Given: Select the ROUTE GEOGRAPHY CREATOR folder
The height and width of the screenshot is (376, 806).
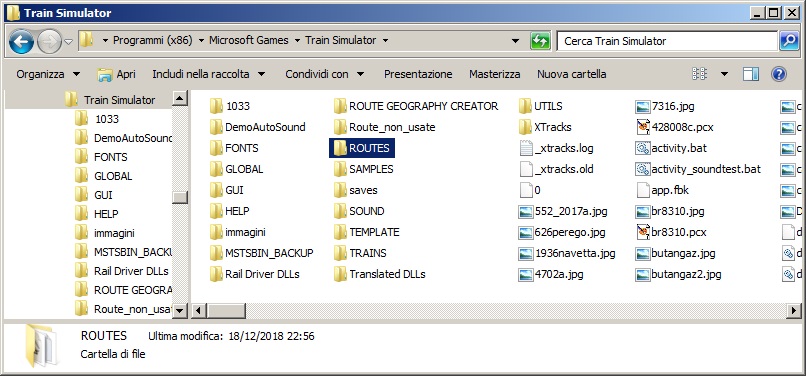Looking at the screenshot, I should tap(416, 106).
